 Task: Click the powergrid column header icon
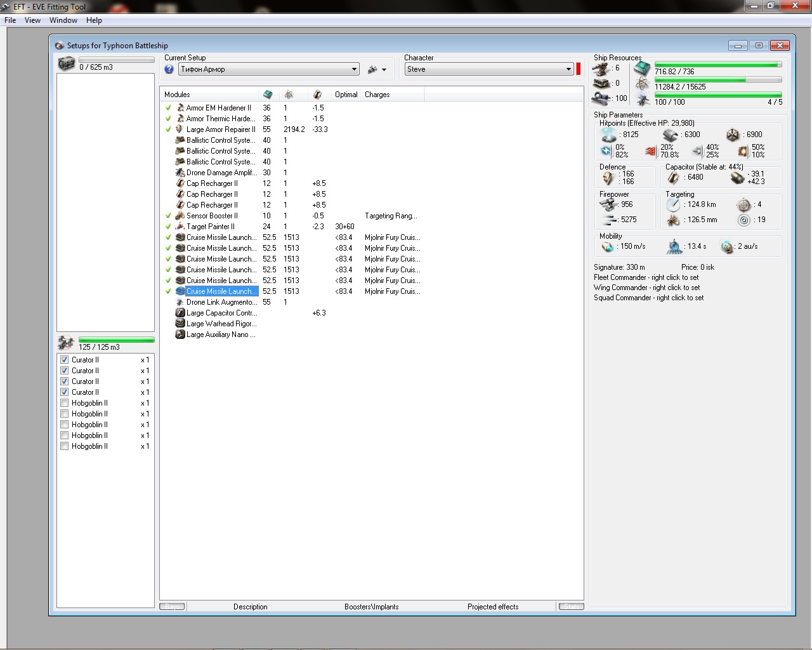pos(289,95)
